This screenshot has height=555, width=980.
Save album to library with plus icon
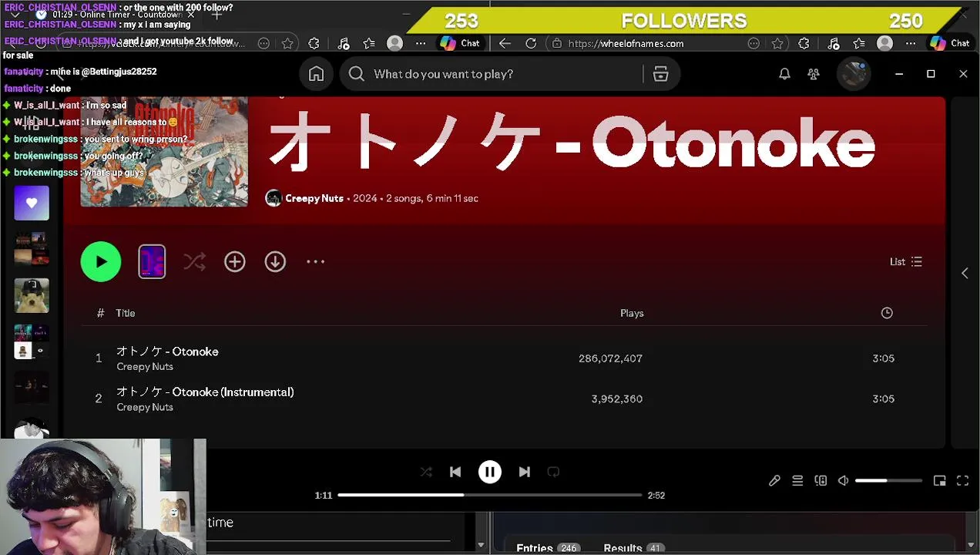[x=235, y=262]
